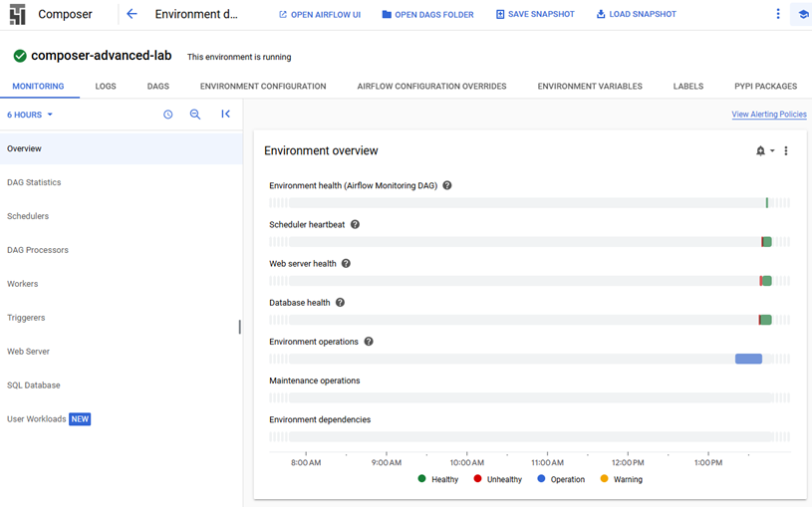
Task: Switch to the Labels tab
Action: click(688, 86)
